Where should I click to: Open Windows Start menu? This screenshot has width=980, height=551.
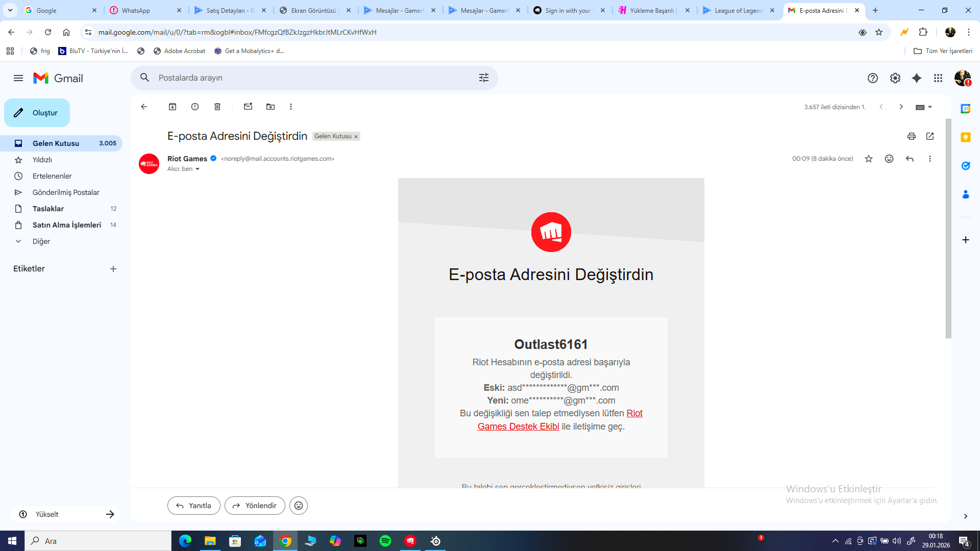tap(12, 541)
